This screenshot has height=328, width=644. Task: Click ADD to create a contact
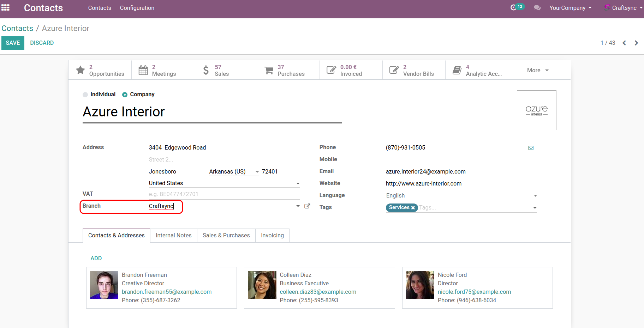(x=96, y=258)
